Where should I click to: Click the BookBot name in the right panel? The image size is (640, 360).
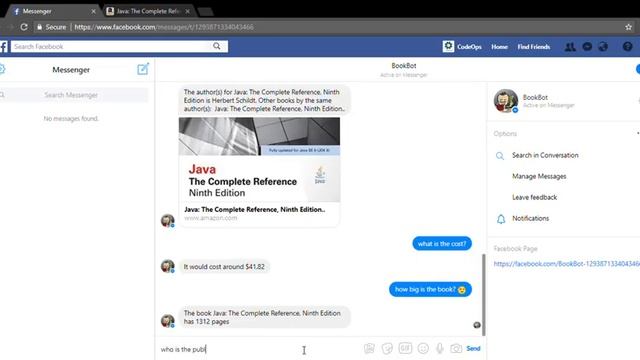coord(535,97)
